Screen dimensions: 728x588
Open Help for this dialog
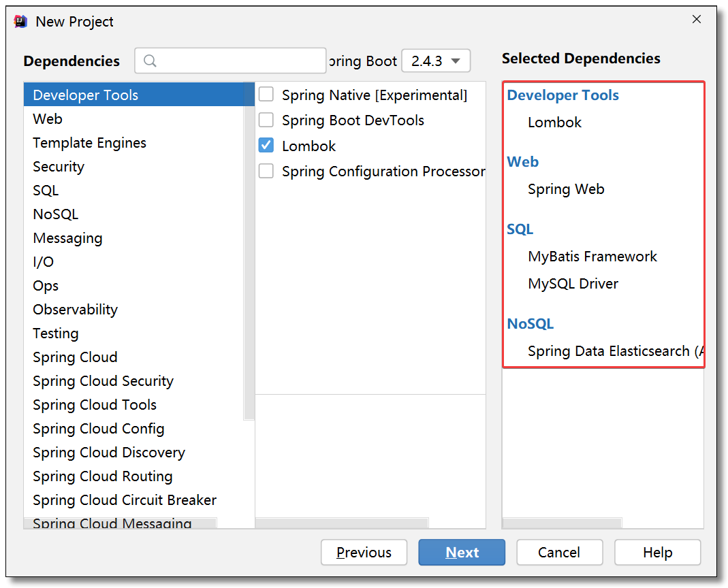657,552
